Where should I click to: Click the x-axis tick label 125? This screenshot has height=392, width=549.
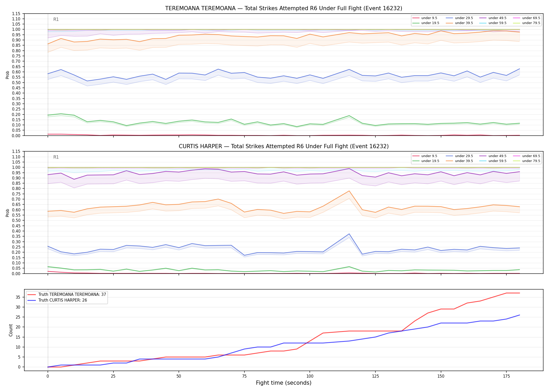click(x=375, y=376)
